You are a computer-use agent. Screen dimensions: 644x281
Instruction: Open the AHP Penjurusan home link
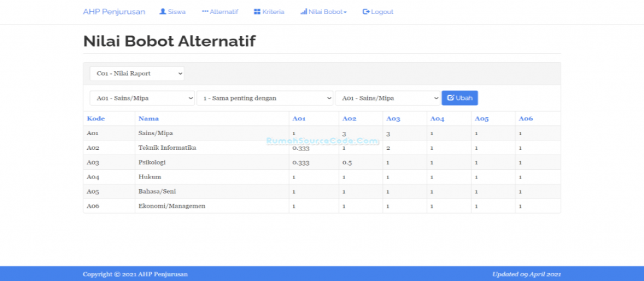coord(114,12)
